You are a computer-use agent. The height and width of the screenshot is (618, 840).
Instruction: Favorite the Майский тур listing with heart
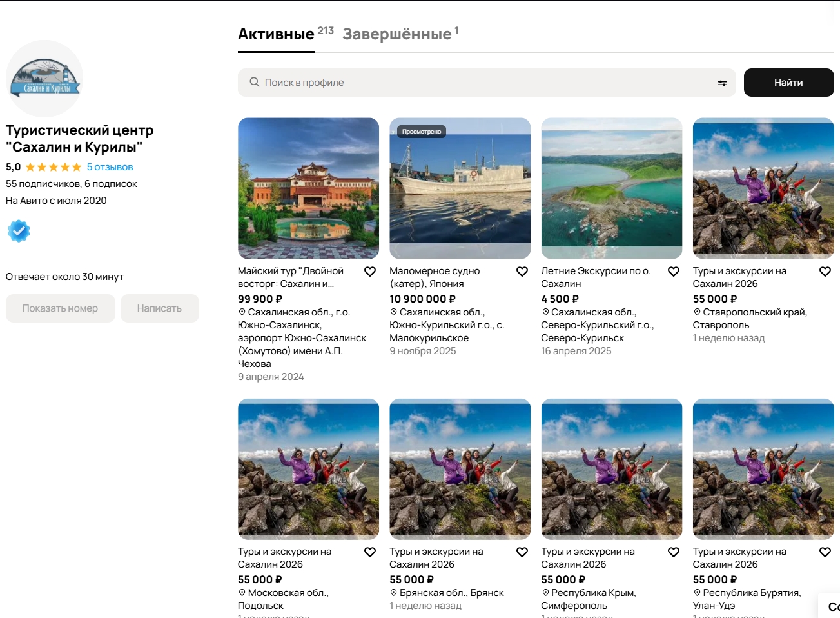pos(370,272)
